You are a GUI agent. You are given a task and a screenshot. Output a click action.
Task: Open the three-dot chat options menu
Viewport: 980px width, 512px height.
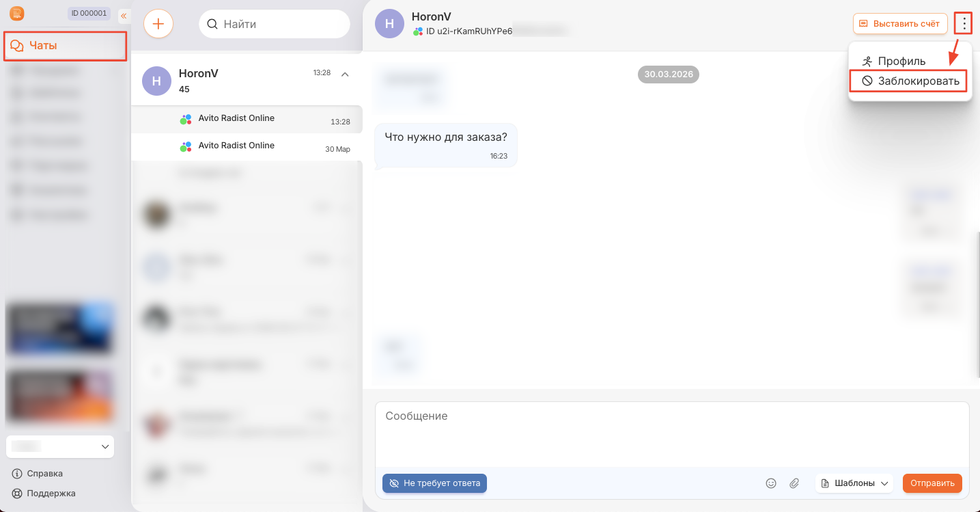tap(964, 24)
